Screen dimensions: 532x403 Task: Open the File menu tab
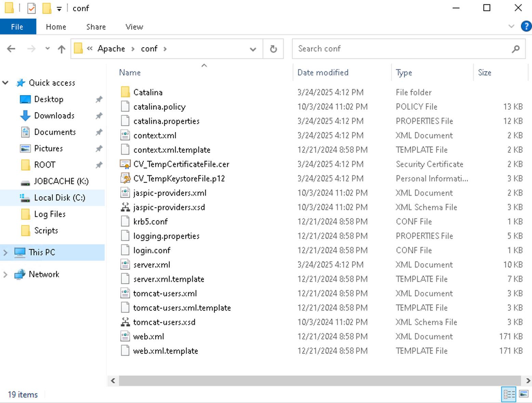(x=17, y=27)
